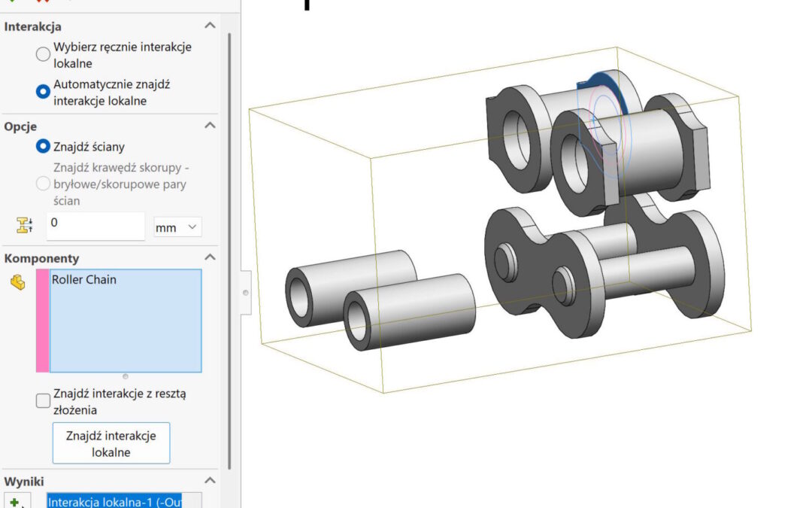Click the pink color strip beside the components list
The width and height of the screenshot is (812, 508).
(42, 321)
